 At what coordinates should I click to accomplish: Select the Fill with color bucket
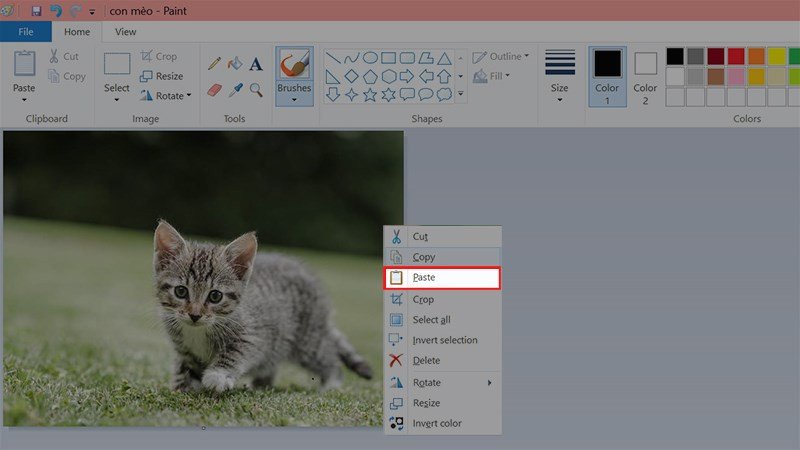point(235,63)
